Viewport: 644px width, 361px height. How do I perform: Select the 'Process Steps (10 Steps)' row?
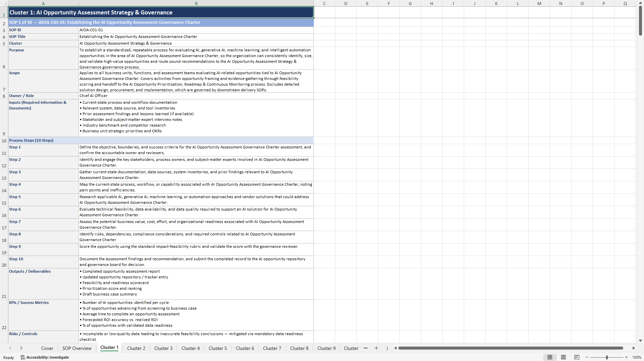[161, 140]
